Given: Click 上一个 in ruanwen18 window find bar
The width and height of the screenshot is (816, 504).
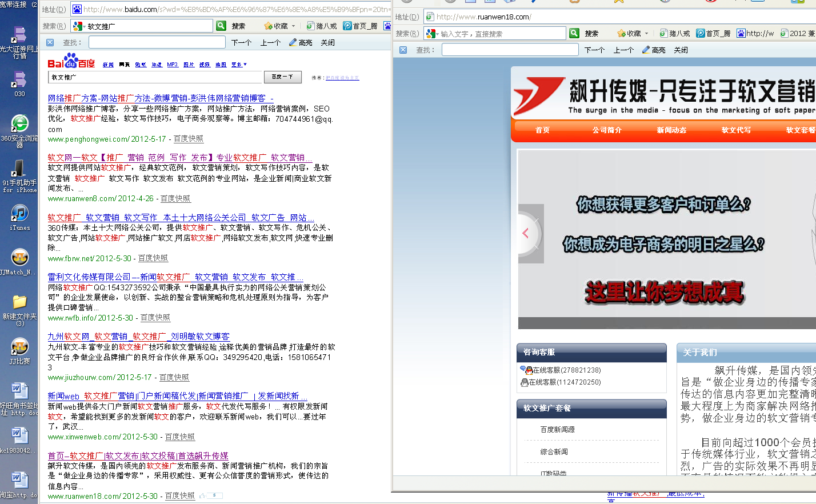Looking at the screenshot, I should (x=623, y=50).
